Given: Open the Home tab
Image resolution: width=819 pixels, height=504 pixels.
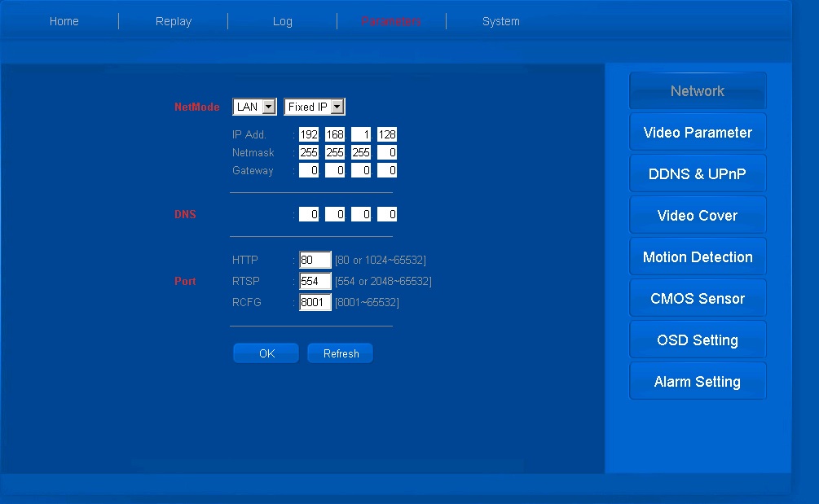Looking at the screenshot, I should 64,21.
